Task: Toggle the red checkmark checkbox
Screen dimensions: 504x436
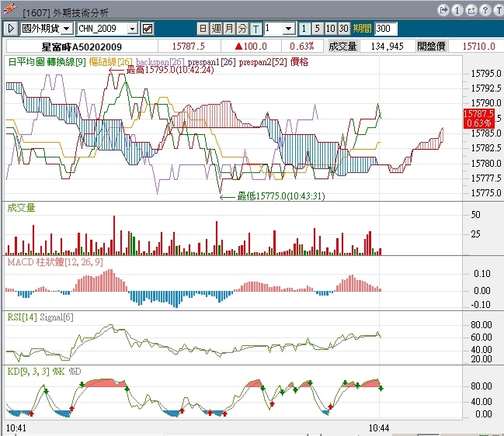Action: pos(148,29)
